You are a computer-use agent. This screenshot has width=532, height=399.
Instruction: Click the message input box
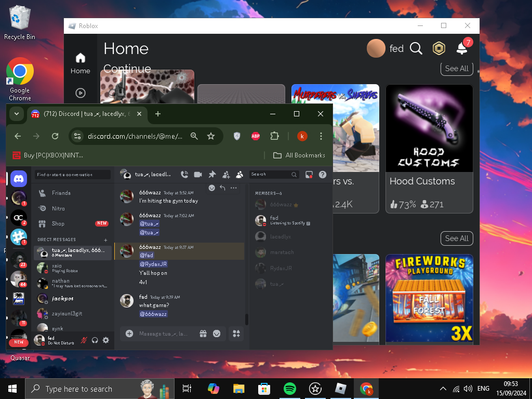click(165, 334)
